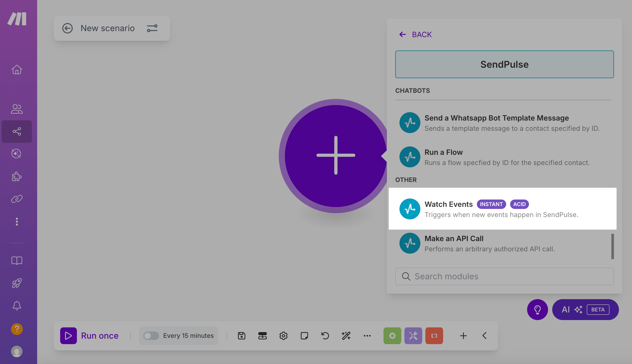Click the Auto-align magic wand icon

(346, 335)
